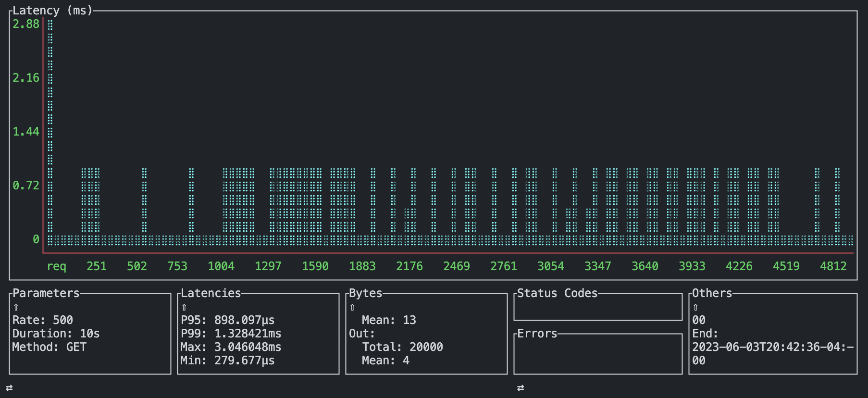Click the 3933 x-axis tick label
Image resolution: width=868 pixels, height=398 pixels.
click(692, 266)
